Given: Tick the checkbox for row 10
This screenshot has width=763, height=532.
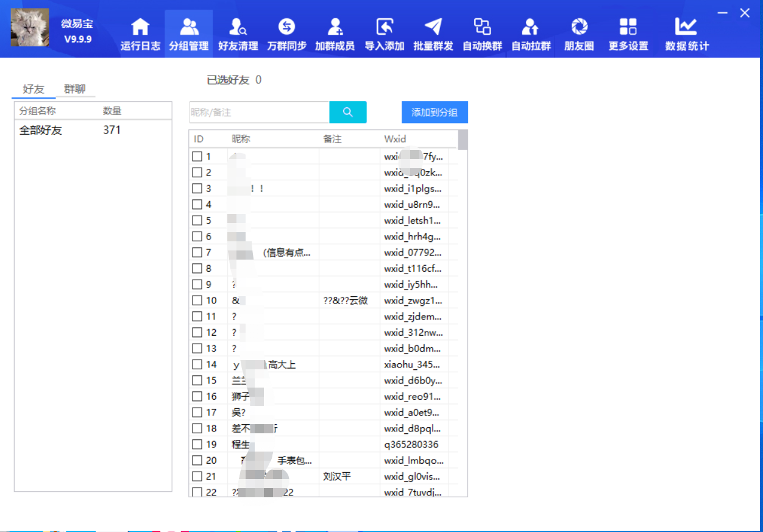Looking at the screenshot, I should point(197,300).
